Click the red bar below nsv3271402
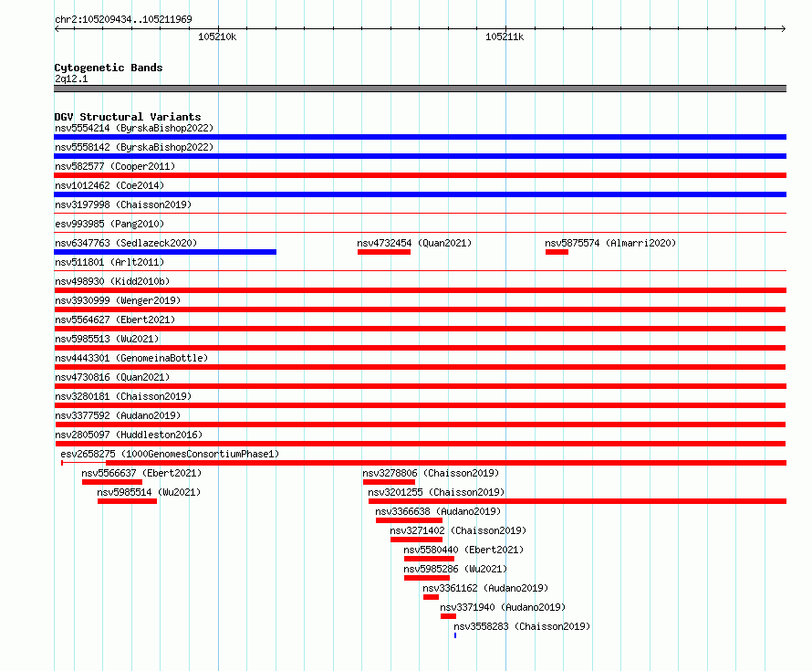 point(416,540)
